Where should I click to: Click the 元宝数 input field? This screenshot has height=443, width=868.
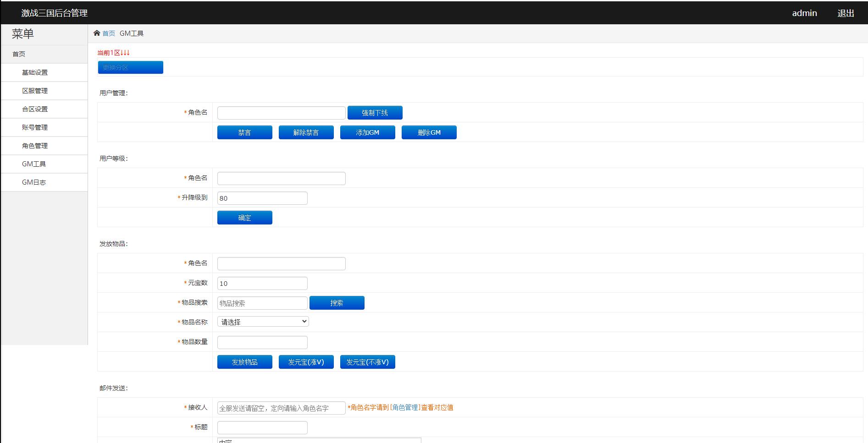click(262, 283)
